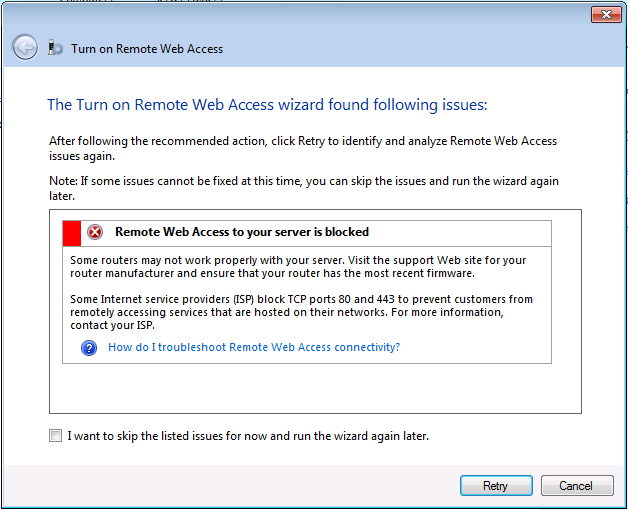Click the wizard icon beside the window title
The height and width of the screenshot is (510, 628).
click(56, 48)
